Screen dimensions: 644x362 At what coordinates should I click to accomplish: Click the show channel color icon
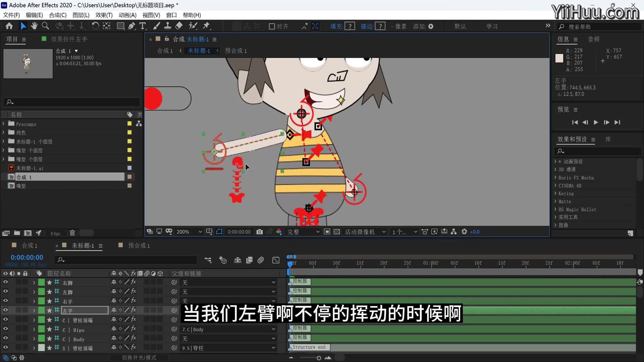click(279, 232)
